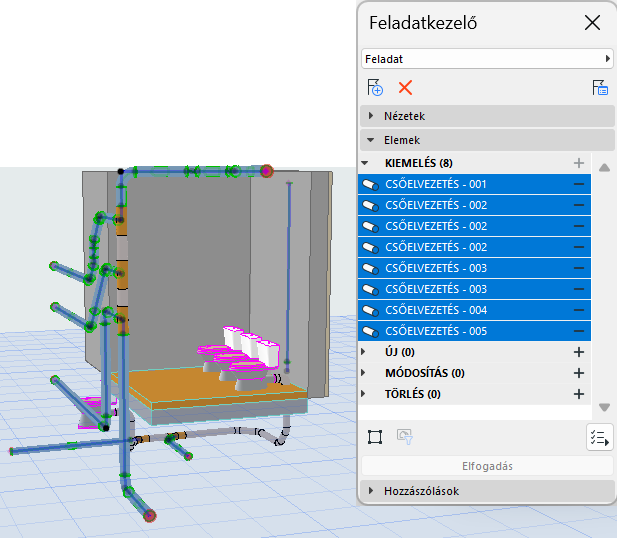Screen dimensions: 617x538
Task: Open the checklist options button
Action: (599, 437)
